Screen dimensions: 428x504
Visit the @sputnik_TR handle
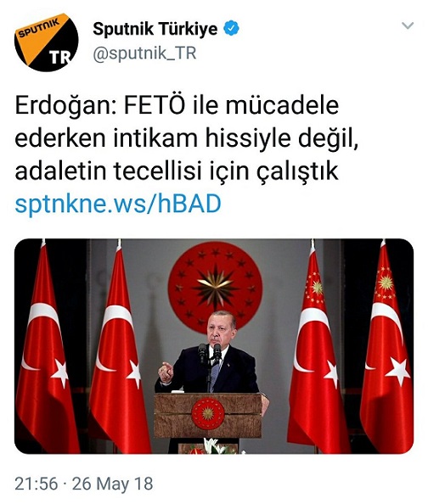pyautogui.click(x=144, y=53)
